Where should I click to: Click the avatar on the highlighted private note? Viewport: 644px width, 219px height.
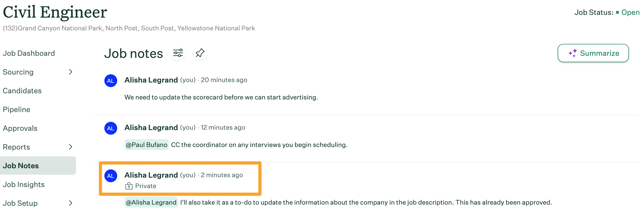(x=111, y=176)
